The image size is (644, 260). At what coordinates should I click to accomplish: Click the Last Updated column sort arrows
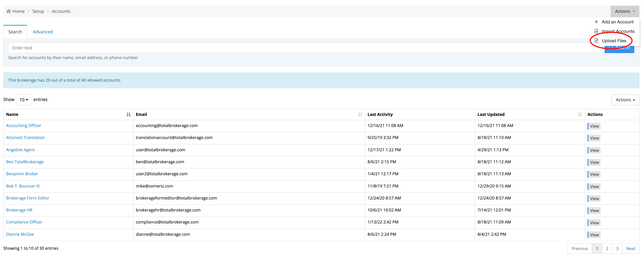580,114
